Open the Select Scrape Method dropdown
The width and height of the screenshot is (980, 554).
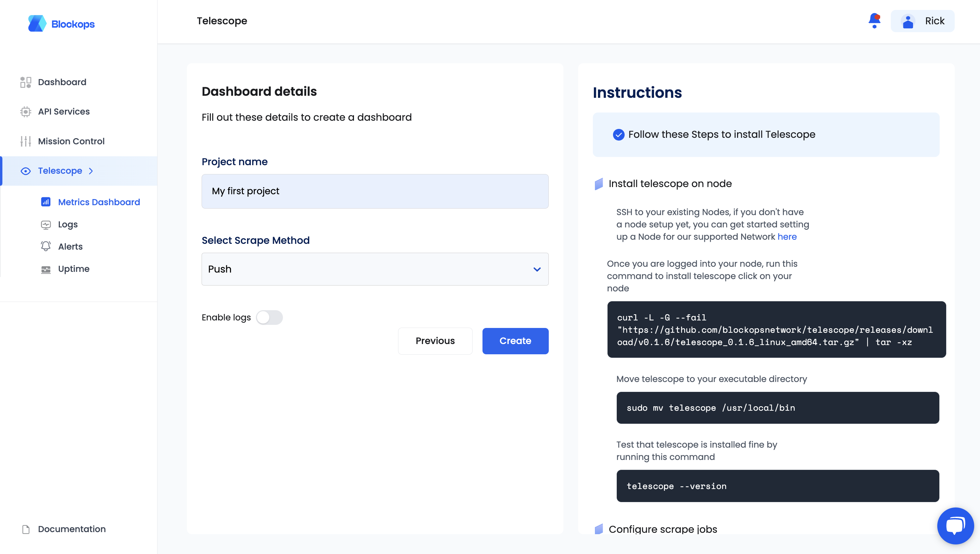375,269
